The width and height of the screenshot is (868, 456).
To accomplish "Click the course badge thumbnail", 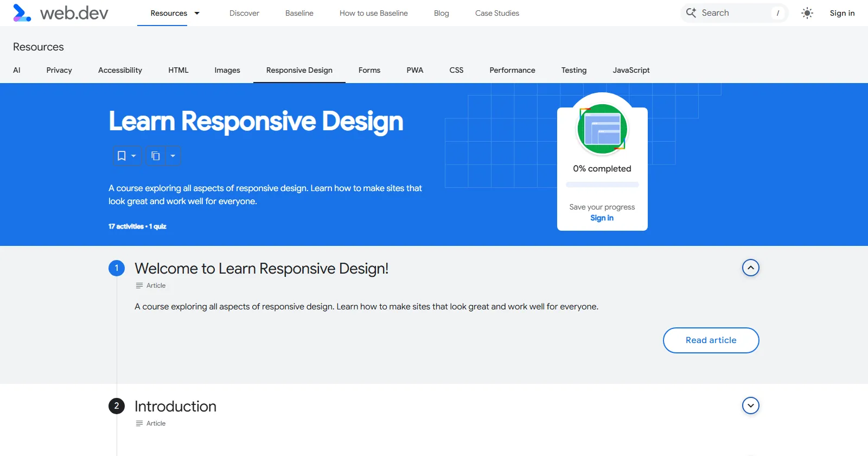I will tap(602, 129).
